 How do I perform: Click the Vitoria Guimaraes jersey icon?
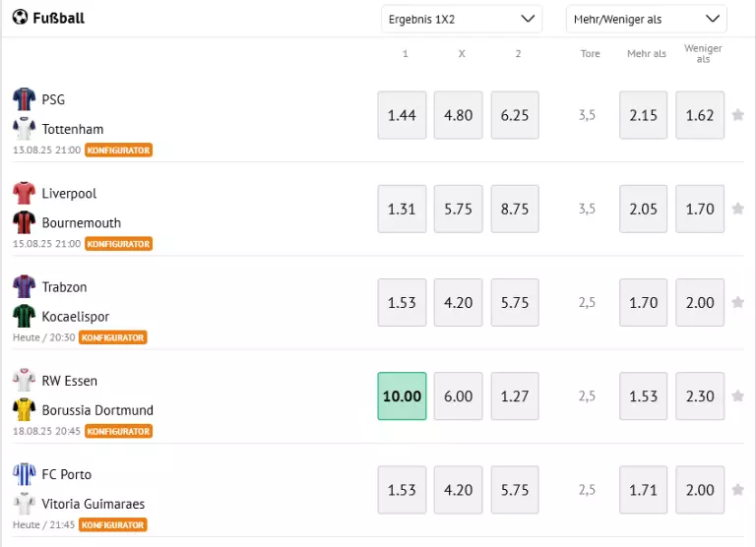(24, 503)
